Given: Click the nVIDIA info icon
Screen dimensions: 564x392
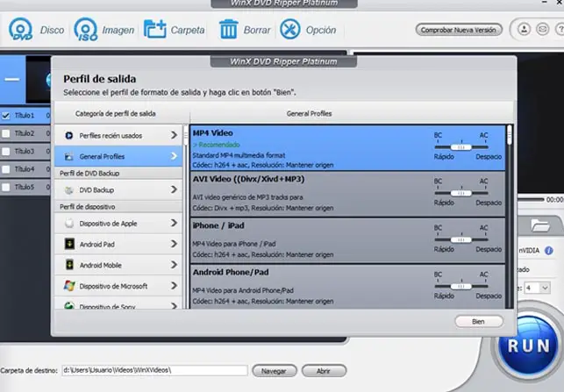Looking at the screenshot, I should (549, 251).
